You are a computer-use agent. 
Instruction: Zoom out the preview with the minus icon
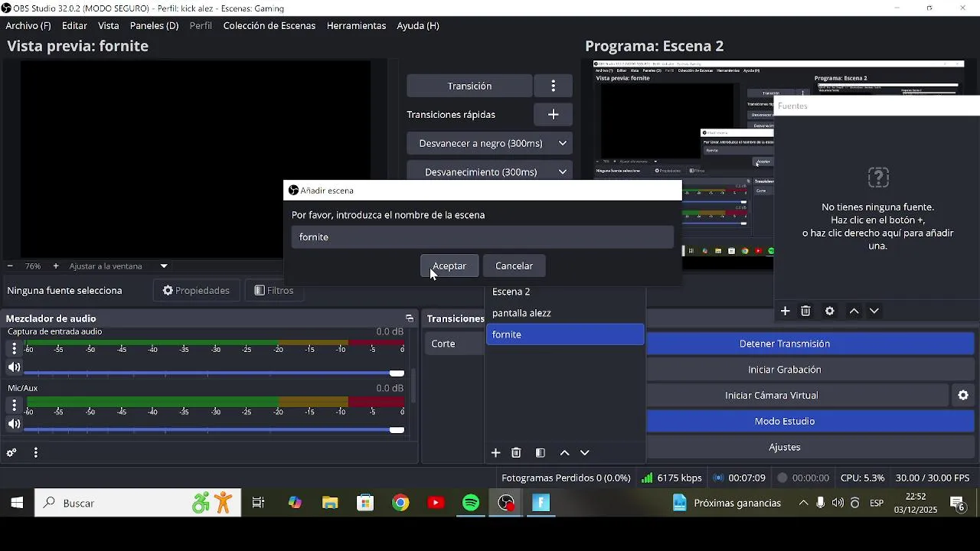(10, 266)
